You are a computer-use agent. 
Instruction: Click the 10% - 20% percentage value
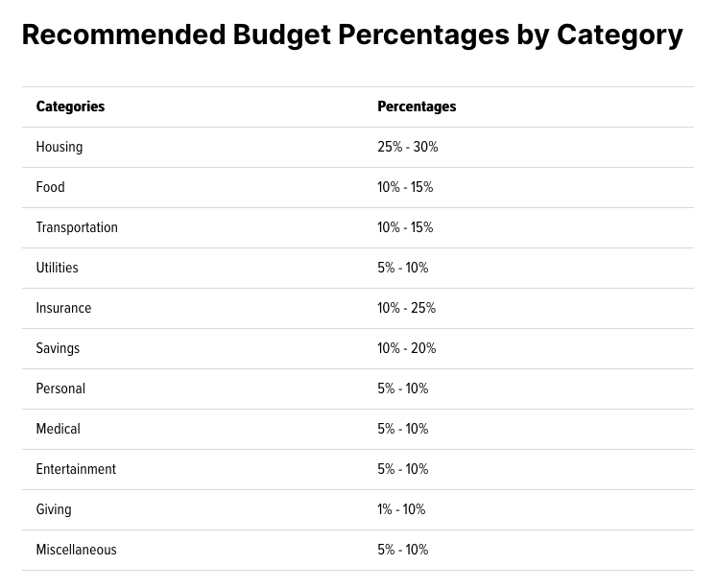(406, 348)
